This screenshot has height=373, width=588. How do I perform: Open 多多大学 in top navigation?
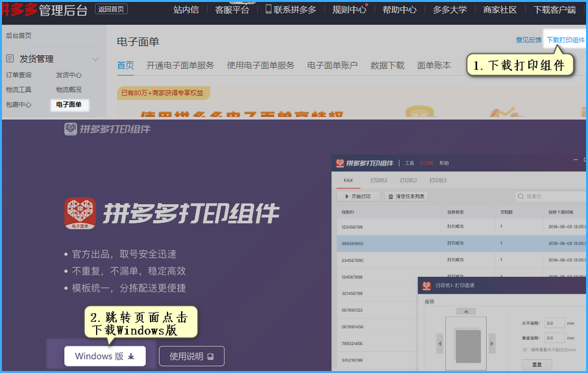tap(450, 10)
